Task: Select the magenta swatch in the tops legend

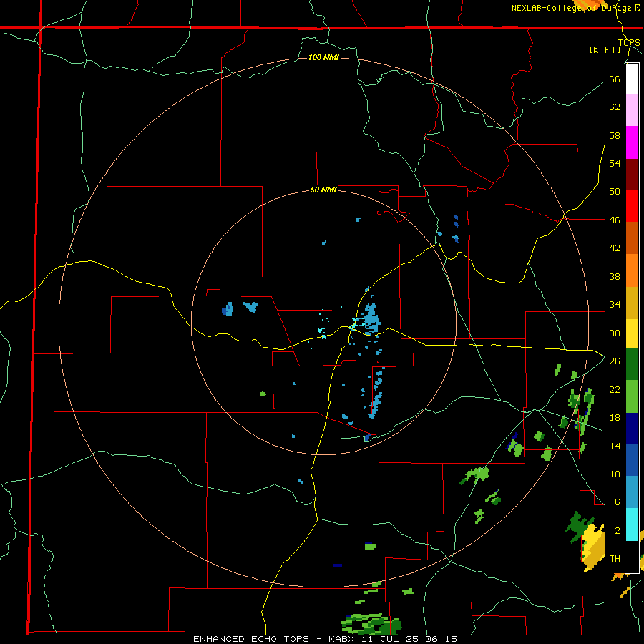Action: coord(632,142)
